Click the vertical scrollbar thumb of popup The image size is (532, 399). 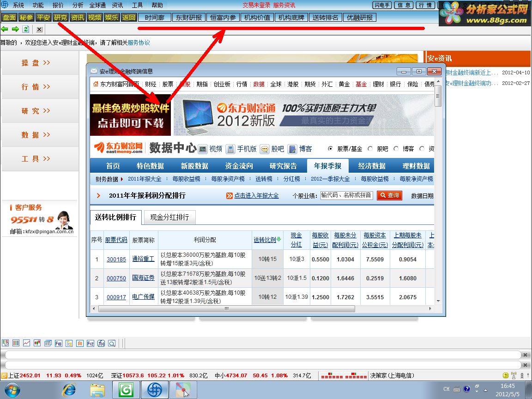pyautogui.click(x=438, y=96)
